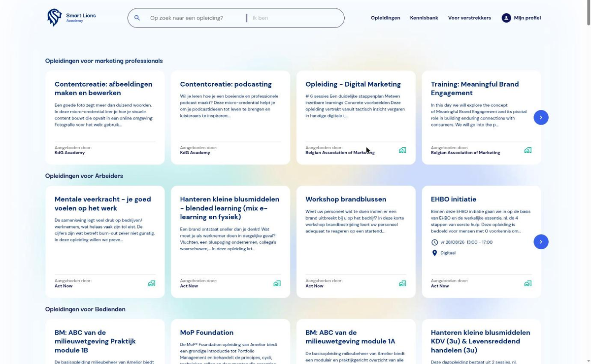The image size is (591, 364).
Task: Click the search magnifier icon
Action: (137, 18)
